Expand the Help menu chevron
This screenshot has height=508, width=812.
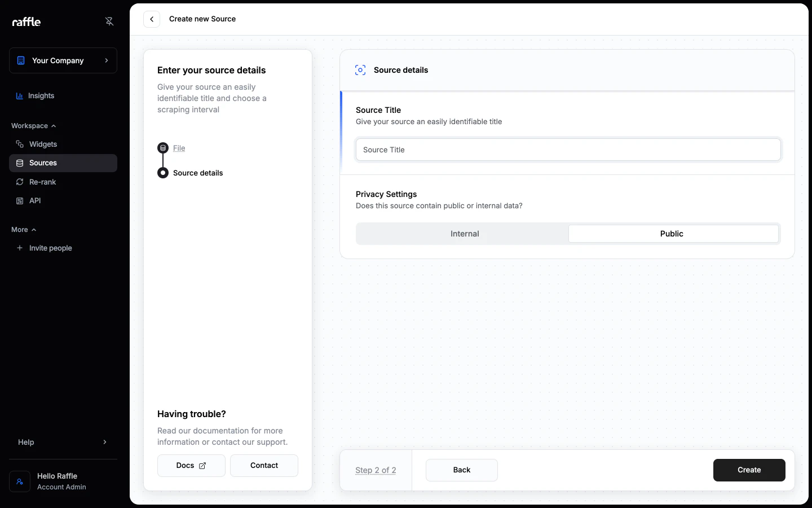pyautogui.click(x=104, y=442)
